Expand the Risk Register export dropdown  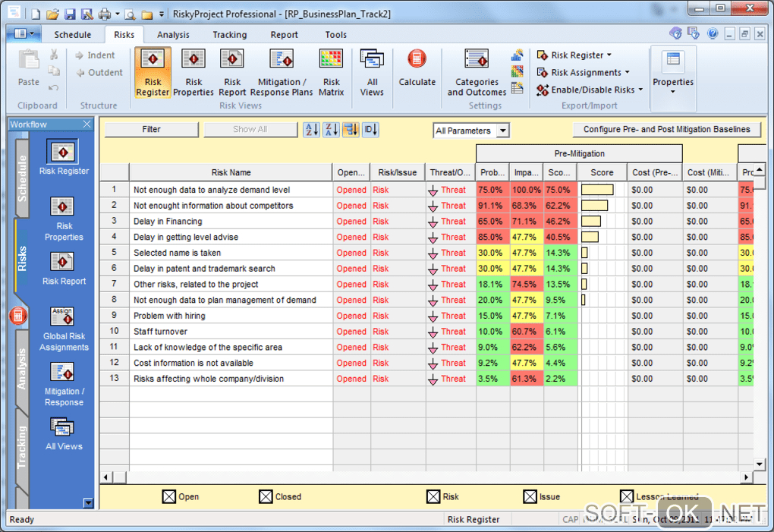tap(609, 55)
